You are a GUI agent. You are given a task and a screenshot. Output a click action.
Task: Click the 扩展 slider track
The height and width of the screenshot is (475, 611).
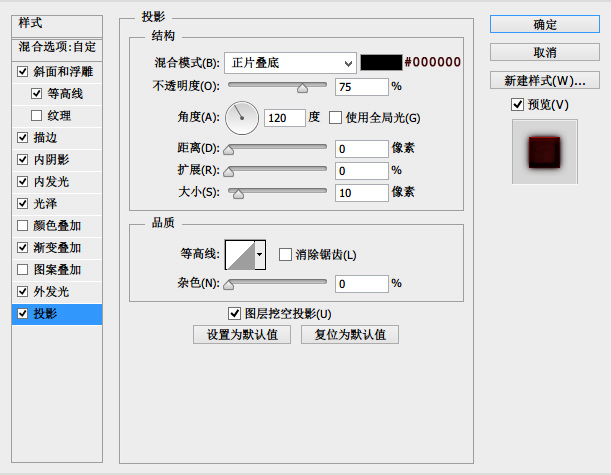pyautogui.click(x=277, y=169)
